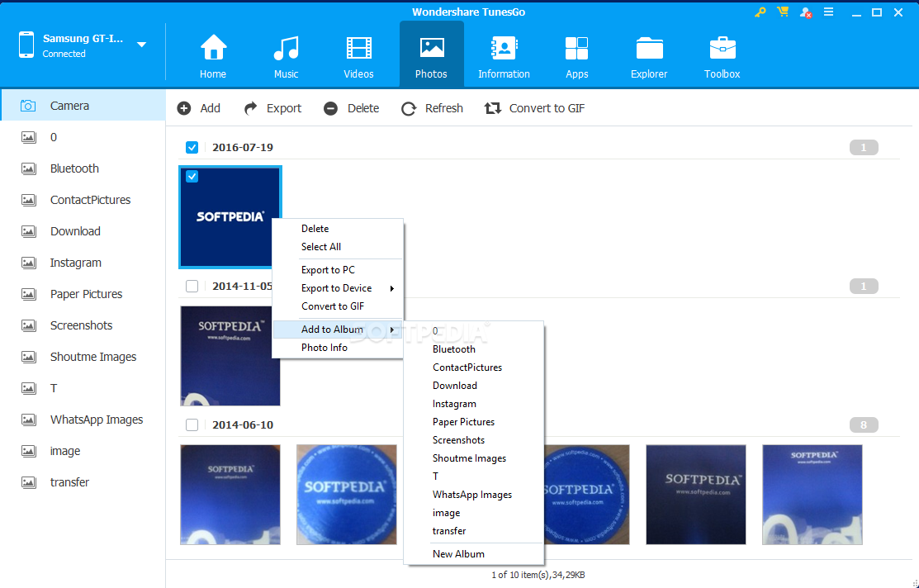Open the T album in sidebar

[83, 388]
